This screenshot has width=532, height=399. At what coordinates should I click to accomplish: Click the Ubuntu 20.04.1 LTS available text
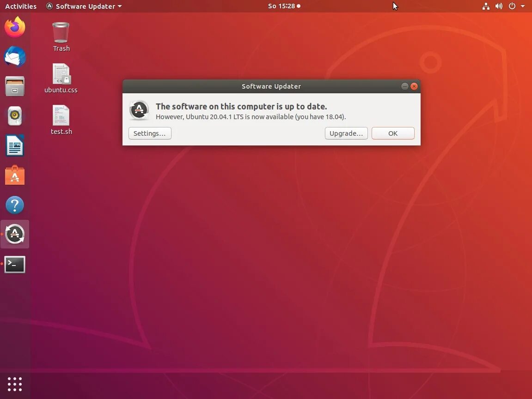(x=251, y=117)
